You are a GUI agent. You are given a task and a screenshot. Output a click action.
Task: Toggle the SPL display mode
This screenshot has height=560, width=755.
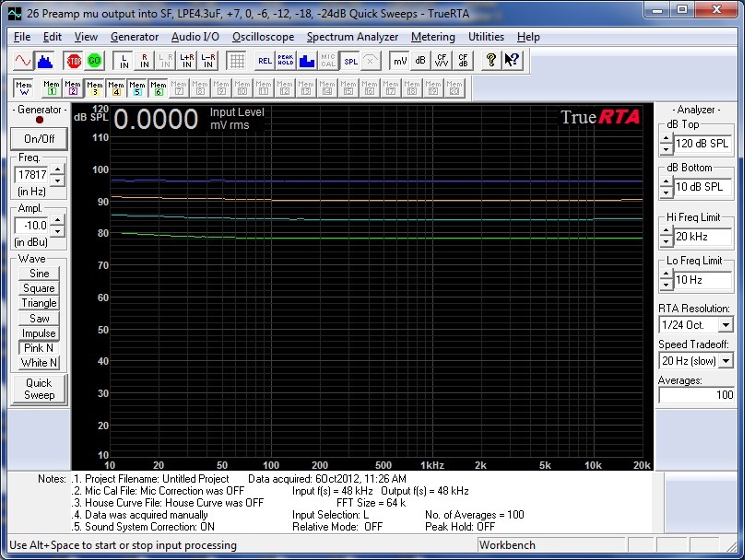[x=350, y=61]
